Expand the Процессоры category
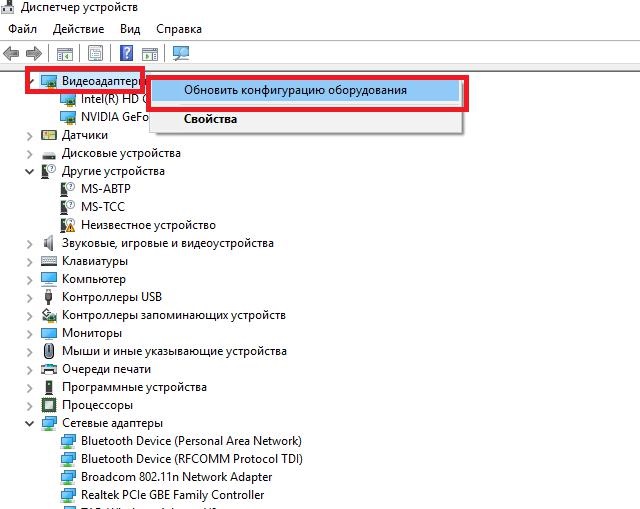 coord(29,406)
